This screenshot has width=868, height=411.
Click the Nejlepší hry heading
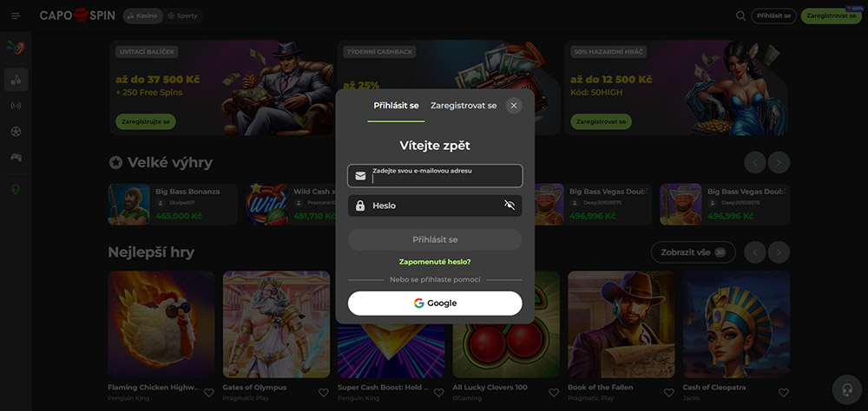(x=151, y=252)
